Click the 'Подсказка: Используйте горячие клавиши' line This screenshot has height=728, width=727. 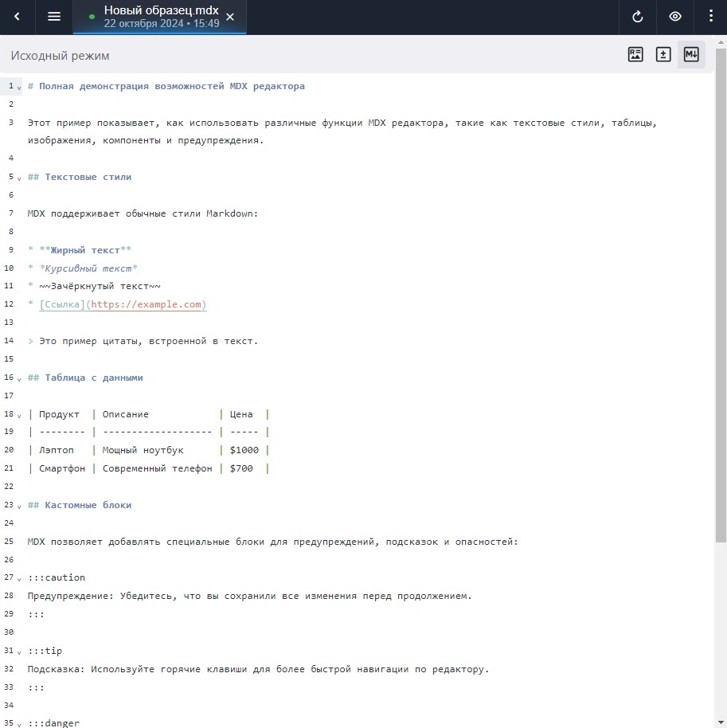point(259,670)
